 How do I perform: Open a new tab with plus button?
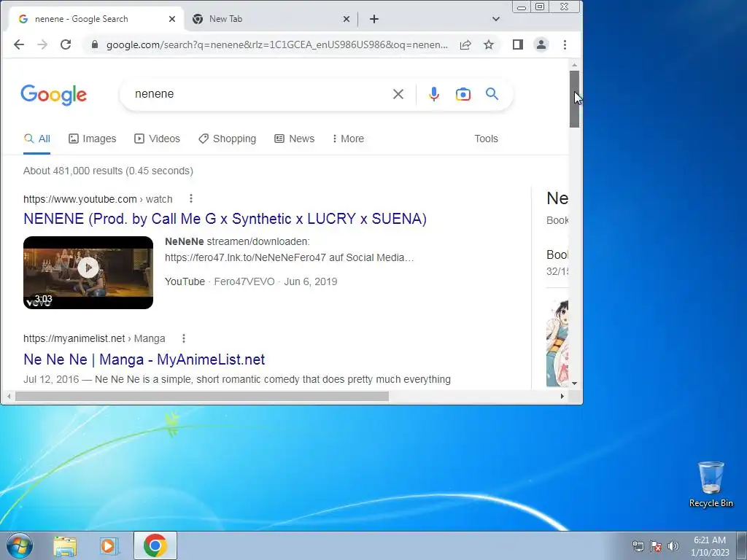374,19
